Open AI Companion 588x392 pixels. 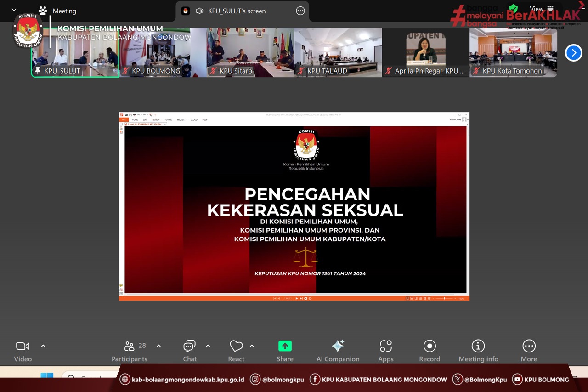click(338, 351)
